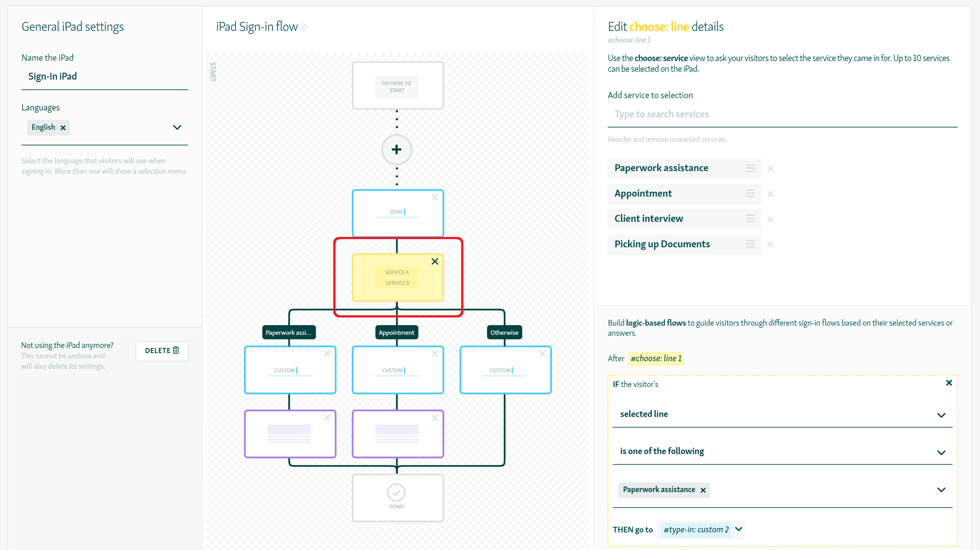This screenshot has height=550, width=980.
Task: Click the drag handle next to Appointment
Action: click(750, 194)
